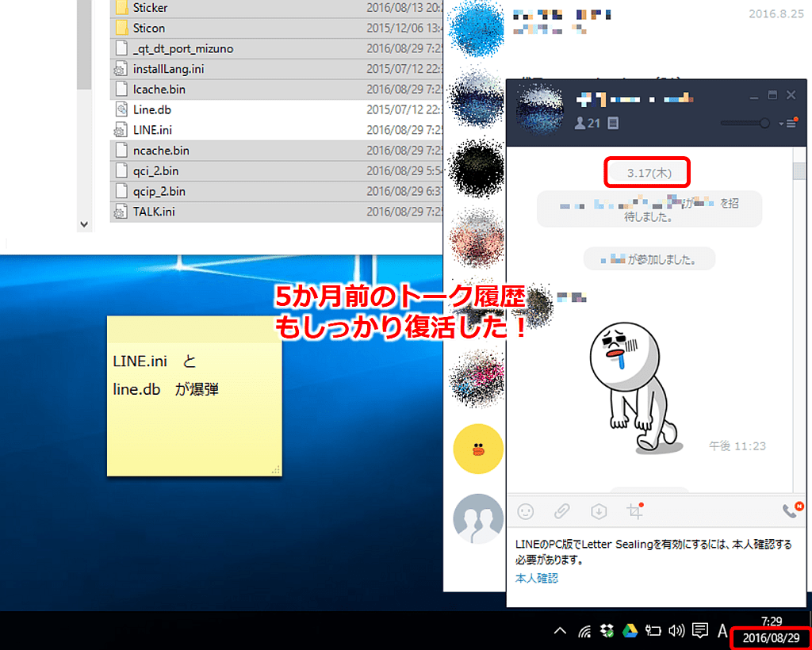
Task: Select the TALK.ini file
Action: 276,212
